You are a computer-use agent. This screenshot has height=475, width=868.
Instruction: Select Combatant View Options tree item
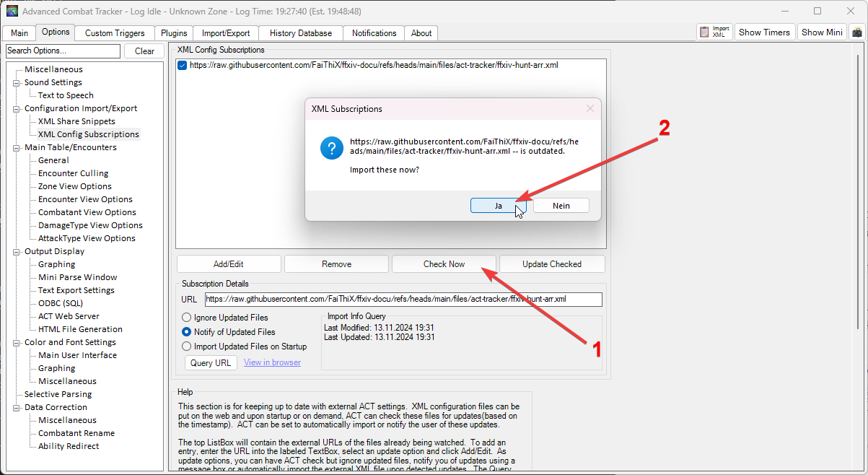click(87, 212)
